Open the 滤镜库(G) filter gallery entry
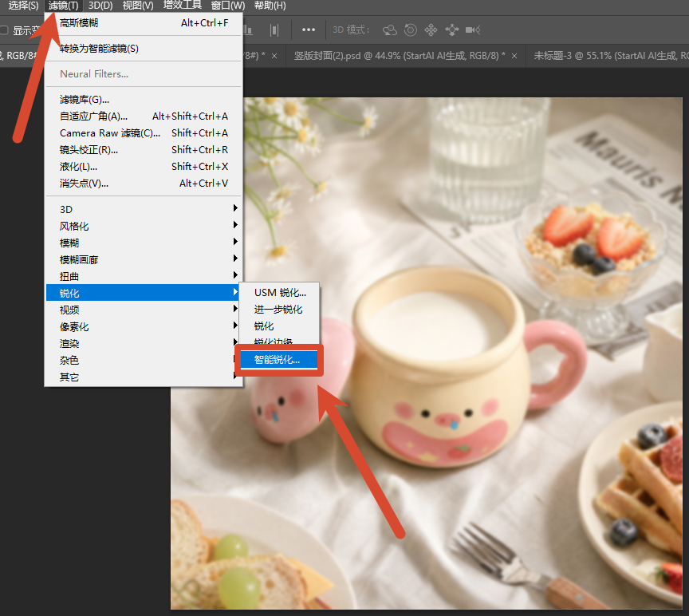 pyautogui.click(x=144, y=100)
